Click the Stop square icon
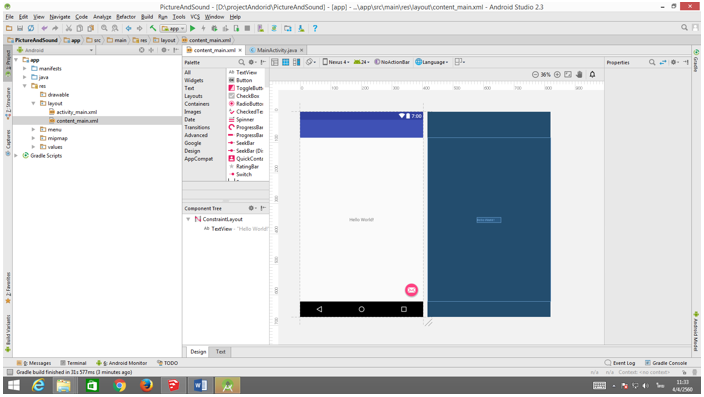Image resolution: width=704 pixels, height=397 pixels. [247, 28]
